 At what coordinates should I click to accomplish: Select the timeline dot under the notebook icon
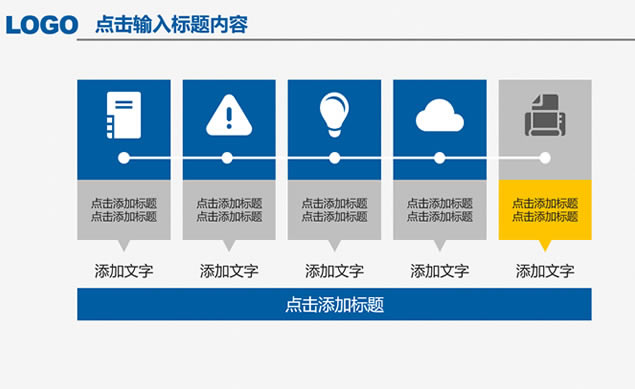pos(124,158)
